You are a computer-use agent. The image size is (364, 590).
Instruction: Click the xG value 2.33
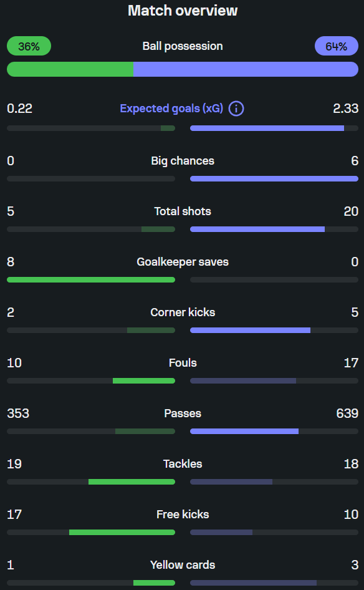(345, 109)
